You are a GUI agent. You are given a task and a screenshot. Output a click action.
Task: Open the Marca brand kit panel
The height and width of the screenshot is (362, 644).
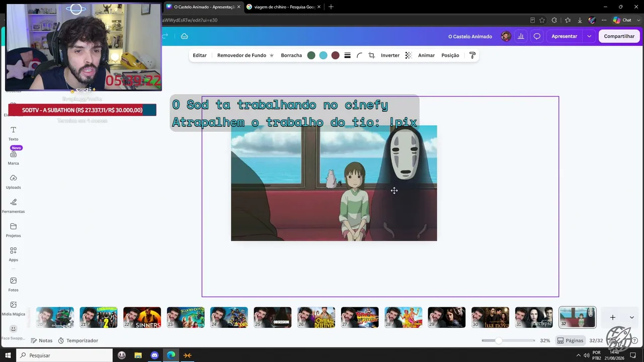coord(13,158)
